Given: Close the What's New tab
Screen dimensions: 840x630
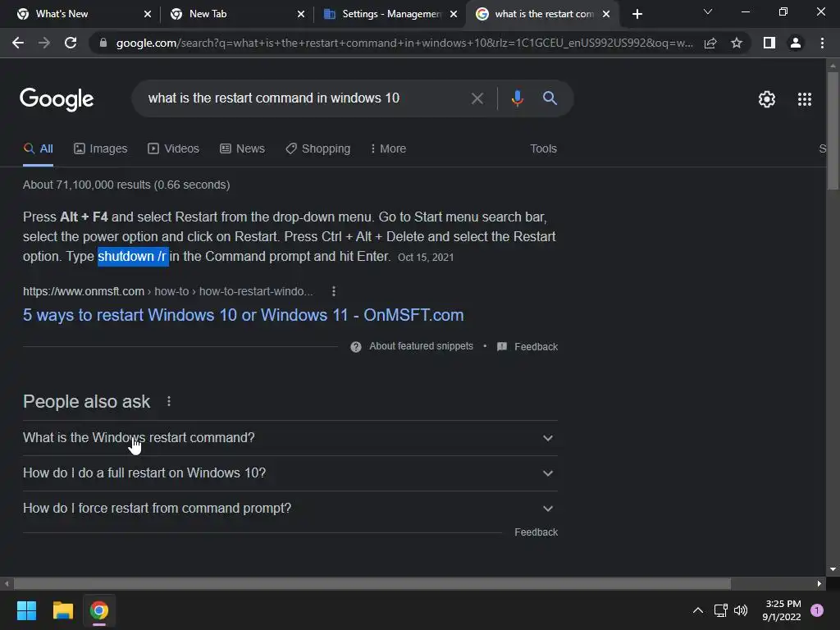Looking at the screenshot, I should point(148,14).
